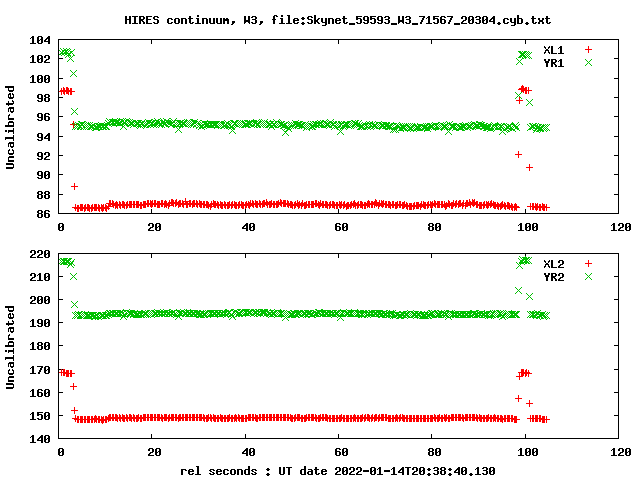Click the plot title starting with HIRES continuum
The image size is (640, 480).
click(x=338, y=20)
